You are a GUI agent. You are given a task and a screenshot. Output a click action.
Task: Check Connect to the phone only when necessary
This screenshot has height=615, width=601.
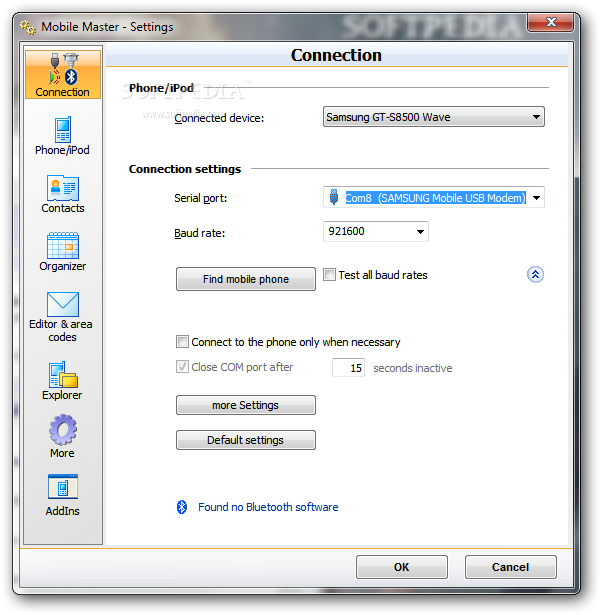click(x=182, y=341)
